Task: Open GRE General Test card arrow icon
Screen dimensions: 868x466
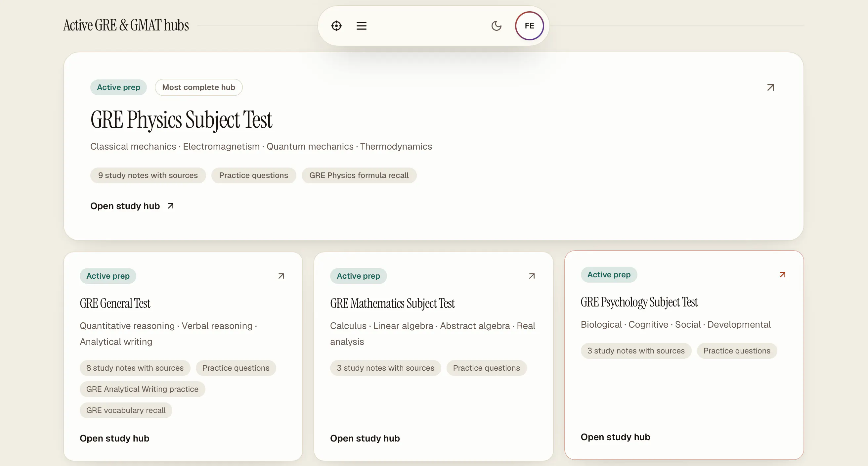Action: point(281,276)
